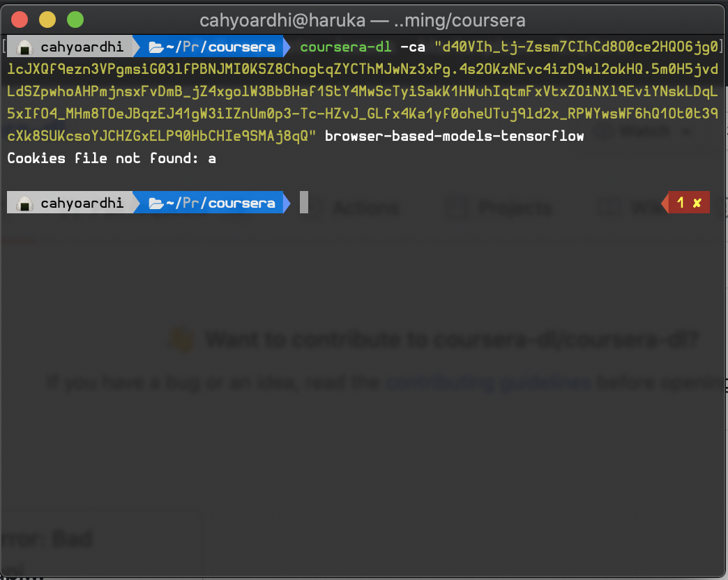Viewport: 728px width, 580px height.
Task: Click the wave emoji in the contribute heading
Action: [182, 339]
